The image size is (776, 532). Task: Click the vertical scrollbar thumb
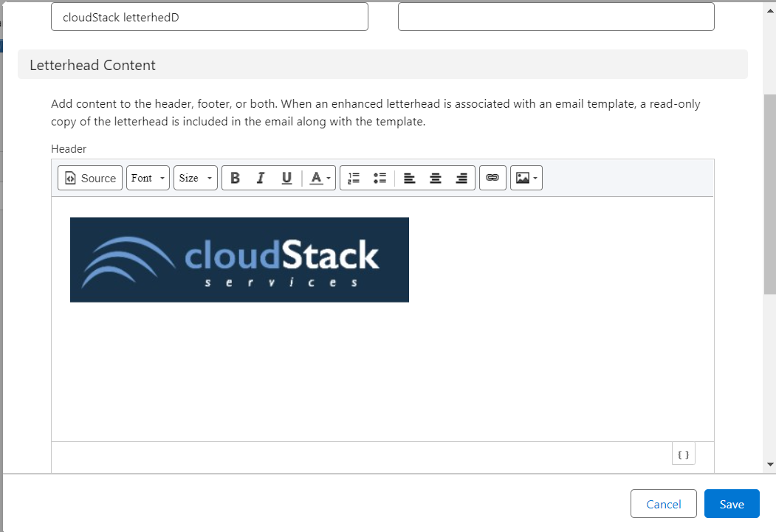click(770, 195)
